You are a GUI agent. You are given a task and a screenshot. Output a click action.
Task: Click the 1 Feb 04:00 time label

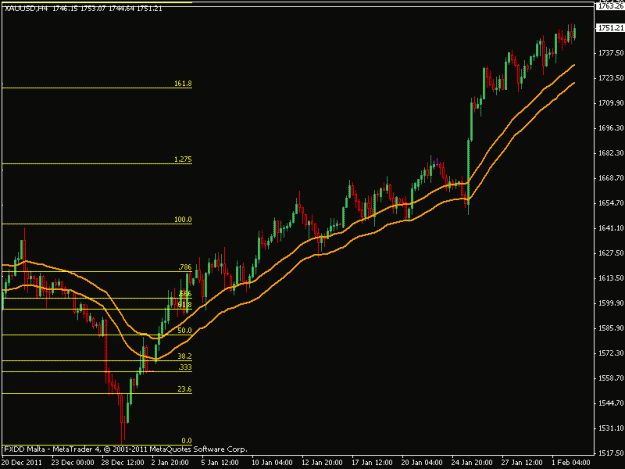[571, 463]
